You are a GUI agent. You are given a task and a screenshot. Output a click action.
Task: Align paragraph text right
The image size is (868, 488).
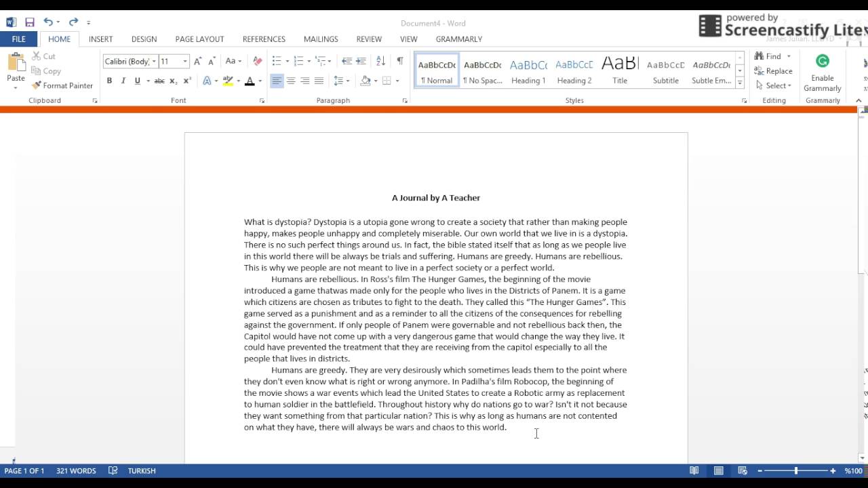pyautogui.click(x=304, y=81)
